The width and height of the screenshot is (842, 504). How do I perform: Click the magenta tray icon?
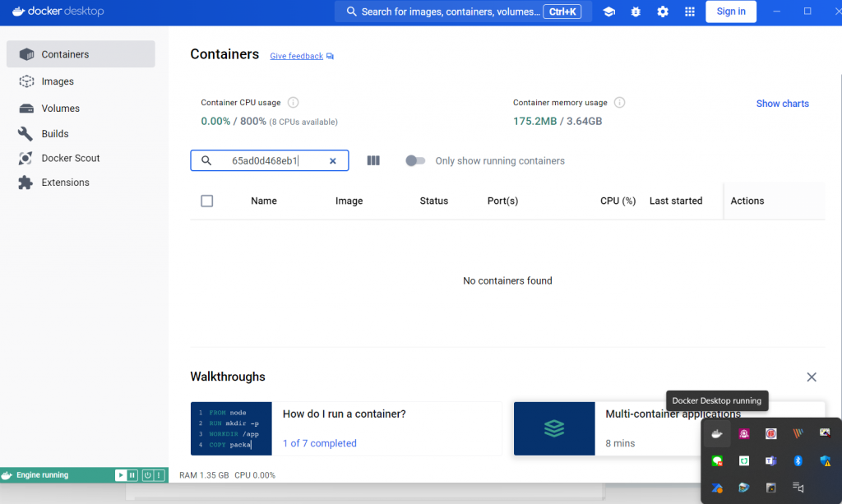(x=743, y=433)
